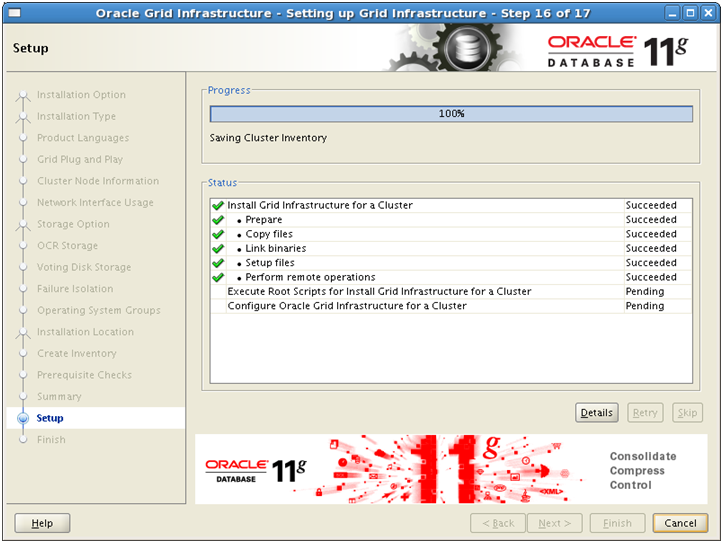The width and height of the screenshot is (723, 543).
Task: Select the Operating System Groups step
Action: [x=99, y=310]
